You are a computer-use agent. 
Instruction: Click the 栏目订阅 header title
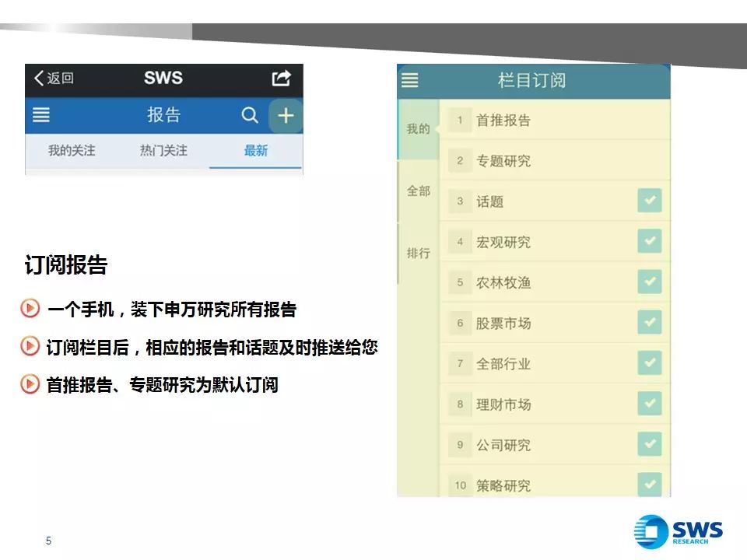pos(531,80)
